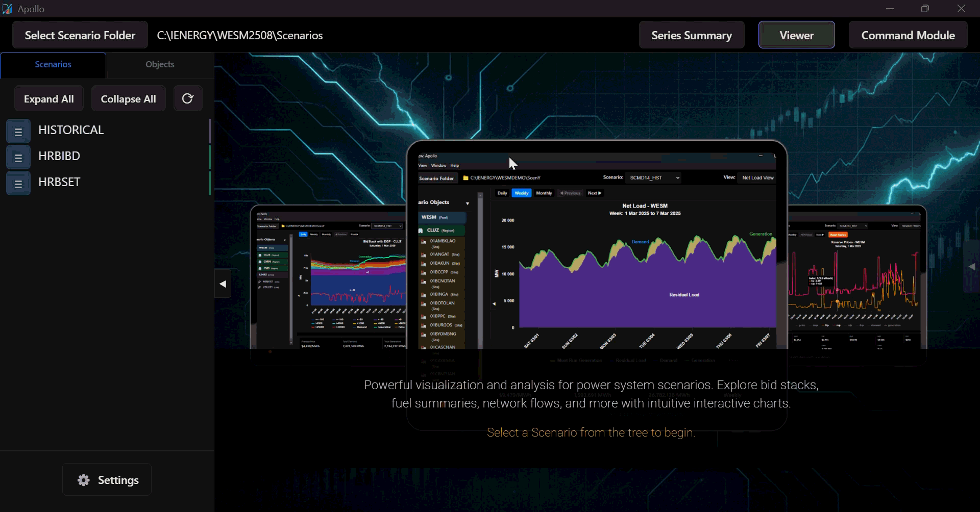Click Select Scenario Folder button
Image resolution: width=980 pixels, height=512 pixels.
point(80,35)
